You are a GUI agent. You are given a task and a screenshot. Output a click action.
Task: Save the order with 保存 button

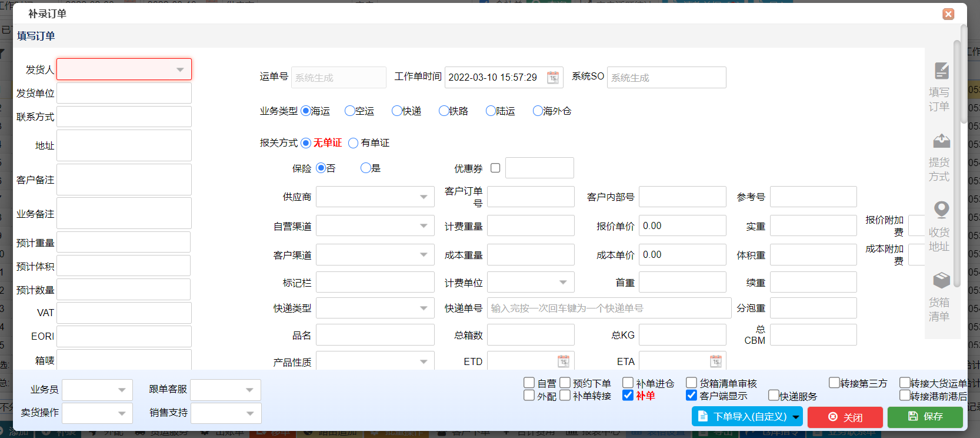click(x=925, y=417)
